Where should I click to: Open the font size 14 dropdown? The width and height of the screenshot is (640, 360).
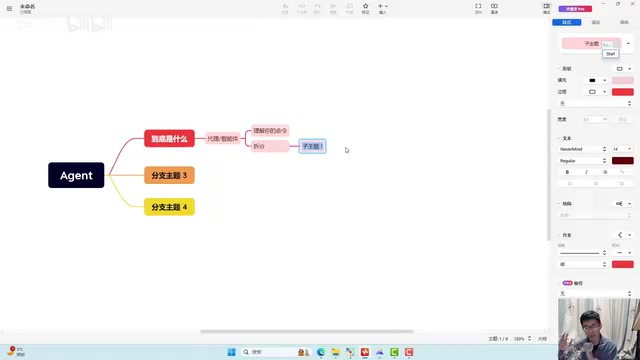622,149
